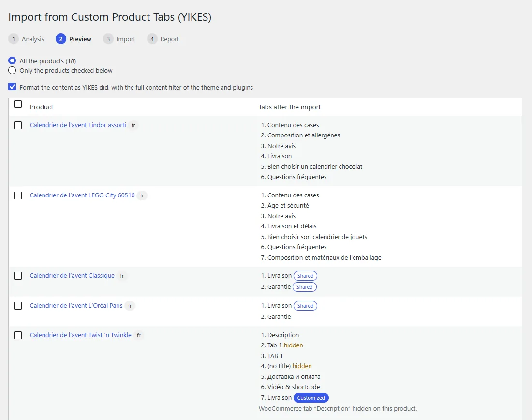Click the 'Tabs after the import' column header
The width and height of the screenshot is (532, 420).
(289, 107)
